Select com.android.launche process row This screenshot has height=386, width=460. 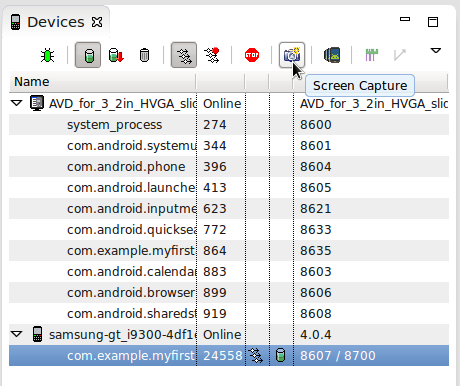point(229,188)
